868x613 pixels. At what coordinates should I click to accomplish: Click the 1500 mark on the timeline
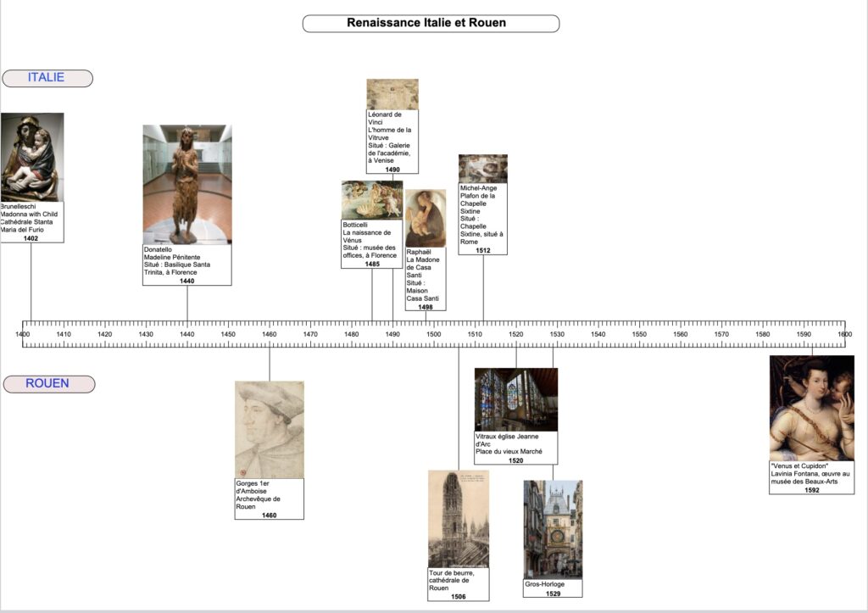click(433, 334)
